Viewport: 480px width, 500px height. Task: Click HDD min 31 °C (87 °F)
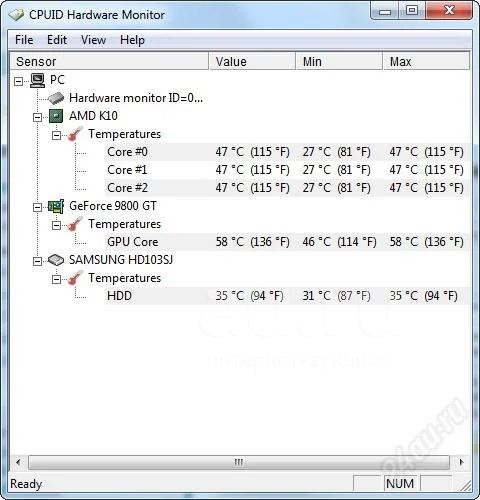336,296
